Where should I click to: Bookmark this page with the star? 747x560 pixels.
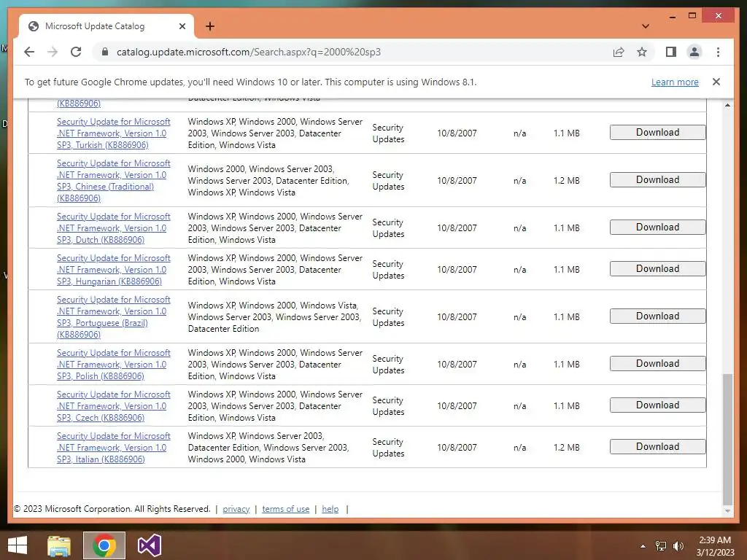click(x=642, y=52)
